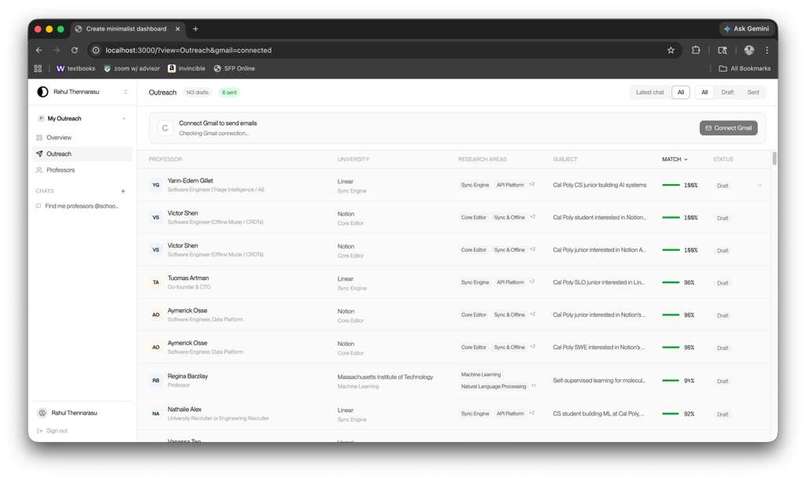This screenshot has height=479, width=806.
Task: Click the Outreach paper-plane icon
Action: [39, 154]
